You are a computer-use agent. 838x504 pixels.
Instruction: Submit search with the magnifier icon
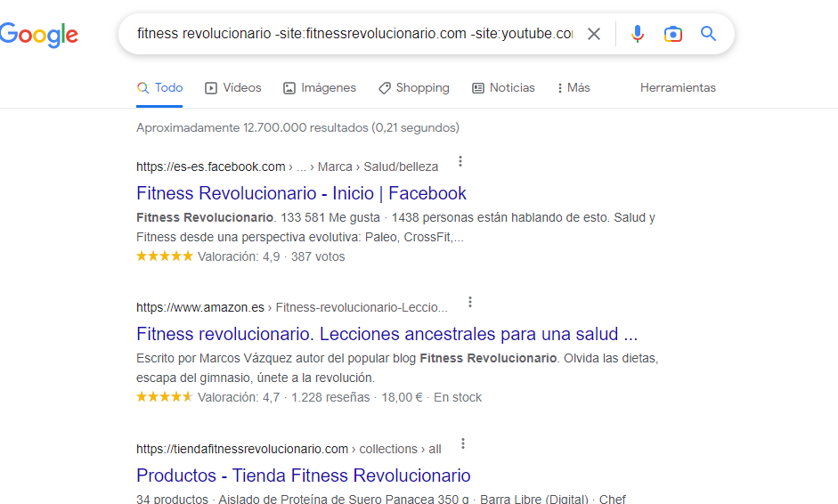point(708,34)
